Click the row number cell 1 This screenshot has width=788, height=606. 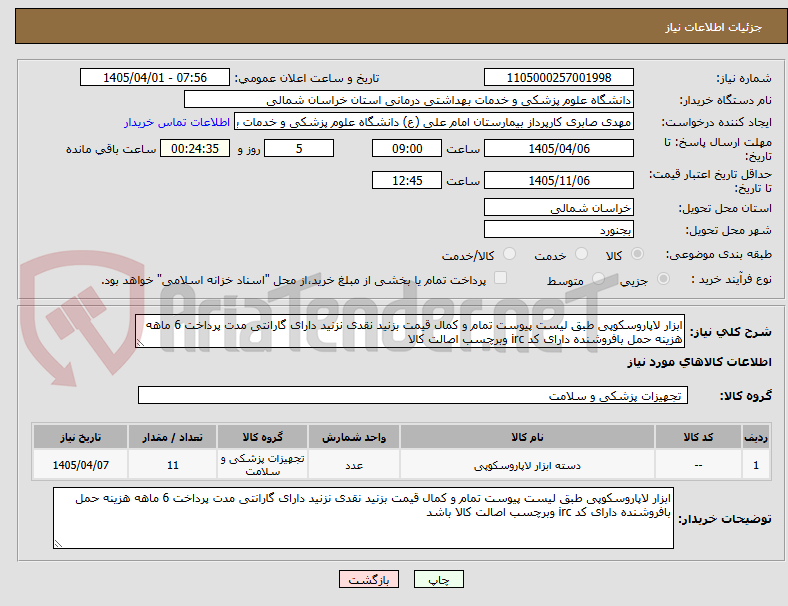pyautogui.click(x=756, y=465)
